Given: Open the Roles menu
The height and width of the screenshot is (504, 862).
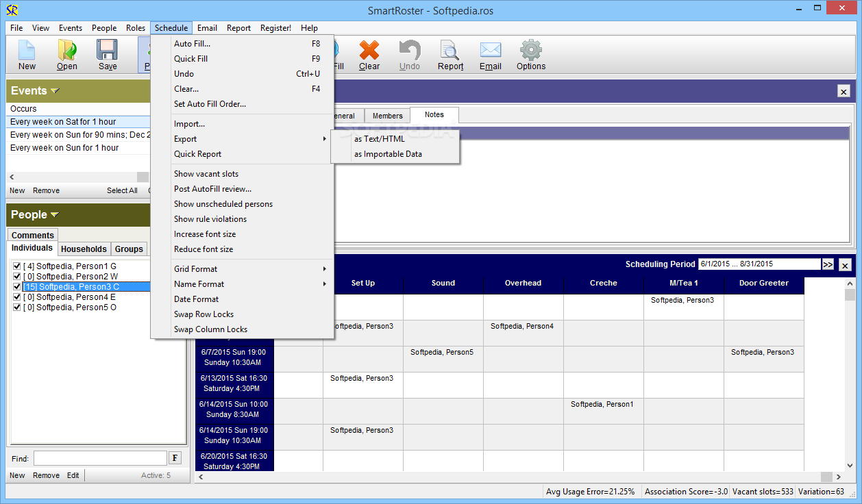Looking at the screenshot, I should (x=136, y=28).
